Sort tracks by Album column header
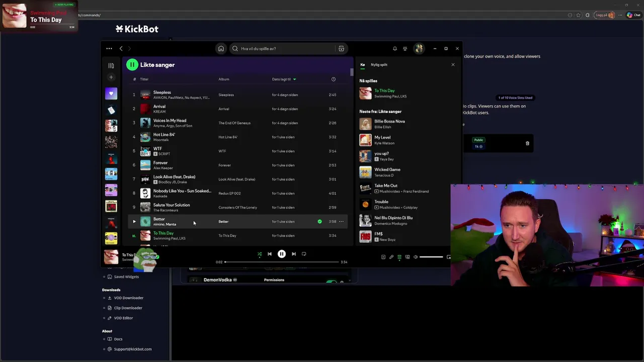 (224, 79)
